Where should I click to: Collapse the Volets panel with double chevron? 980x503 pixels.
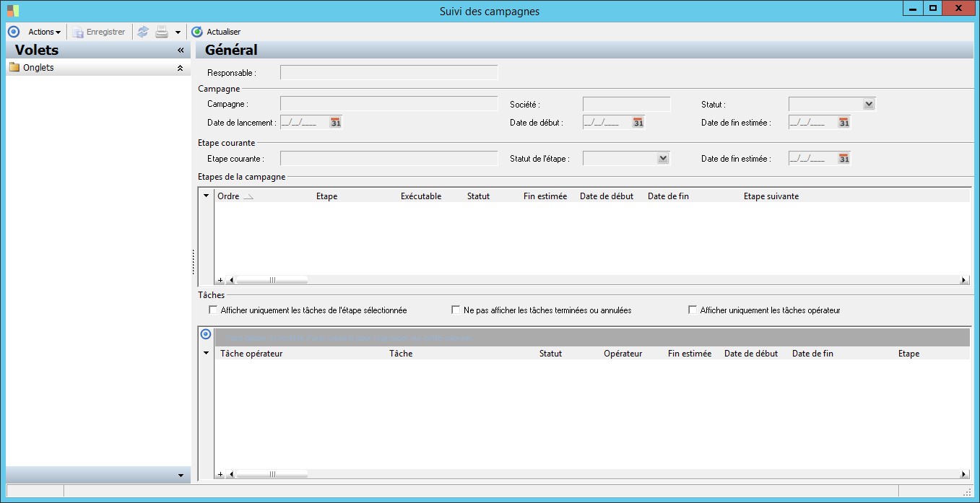(181, 51)
